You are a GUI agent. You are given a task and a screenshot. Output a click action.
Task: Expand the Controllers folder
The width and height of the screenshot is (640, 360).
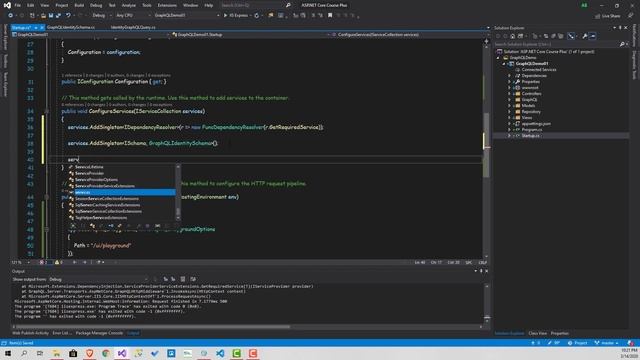[x=509, y=94]
